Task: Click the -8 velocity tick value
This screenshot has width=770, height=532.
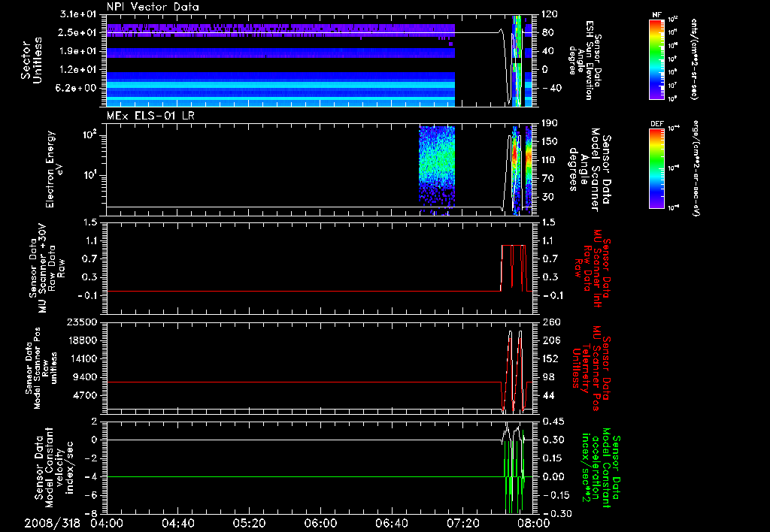Action: [90, 513]
